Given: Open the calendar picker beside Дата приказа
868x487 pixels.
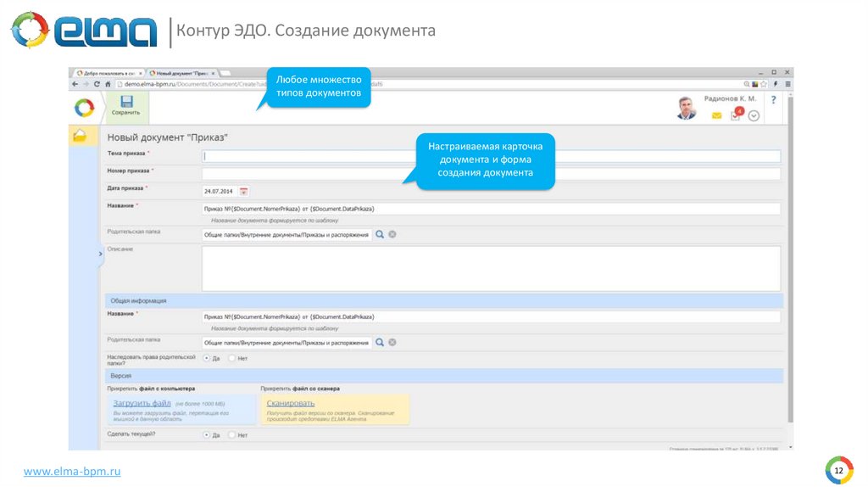Looking at the screenshot, I should 243,192.
